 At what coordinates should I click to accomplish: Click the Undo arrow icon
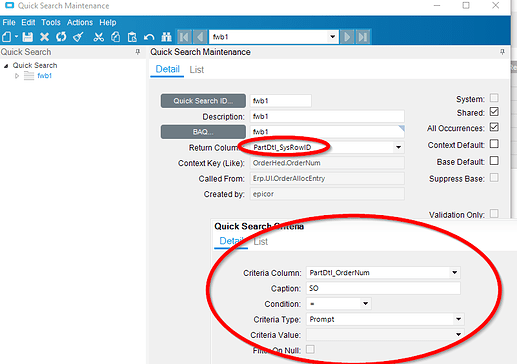tap(149, 37)
